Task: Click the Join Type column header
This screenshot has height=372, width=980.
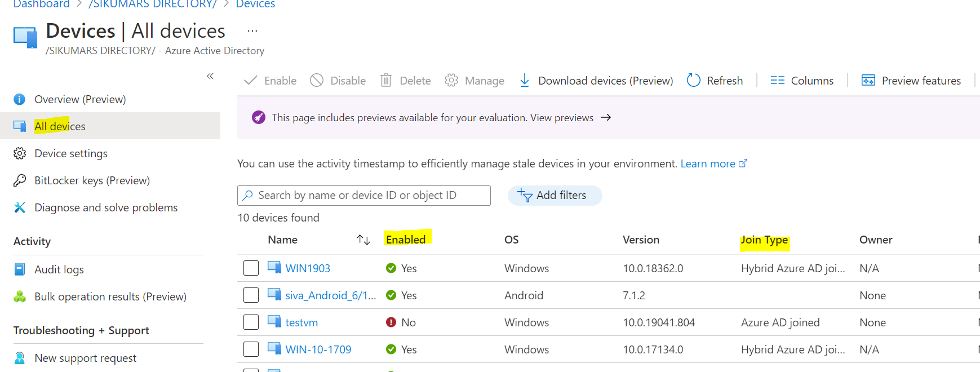Action: [x=764, y=240]
